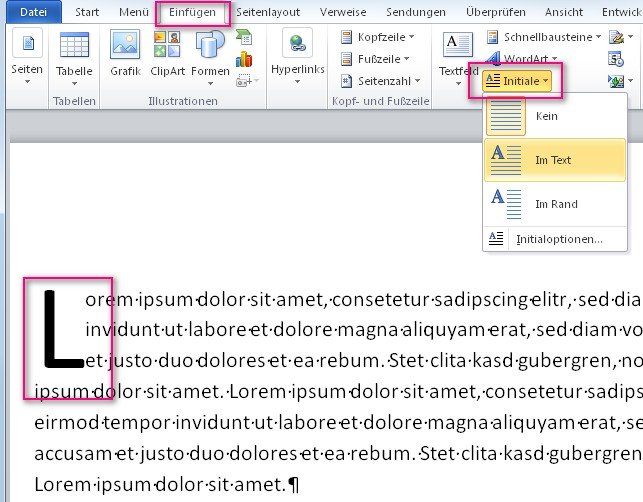Open the Ansicht tab
Image resolution: width=643 pixels, height=502 pixels.
tap(564, 12)
